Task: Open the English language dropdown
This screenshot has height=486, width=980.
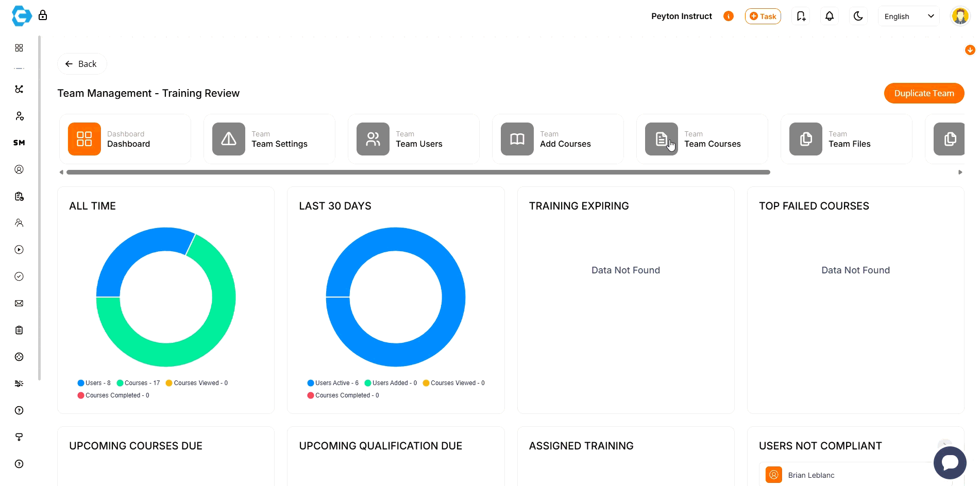Action: pos(908,16)
